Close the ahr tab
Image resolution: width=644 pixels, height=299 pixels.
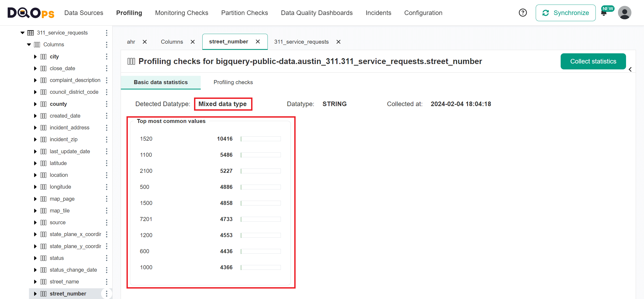tap(145, 42)
